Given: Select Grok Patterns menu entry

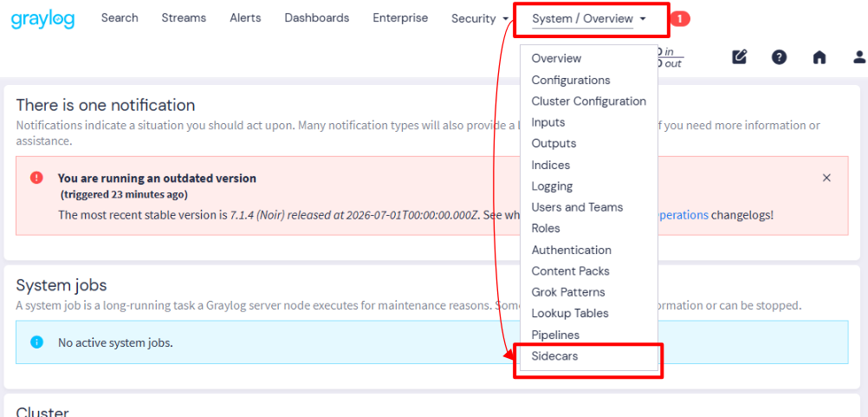Looking at the screenshot, I should 568,292.
